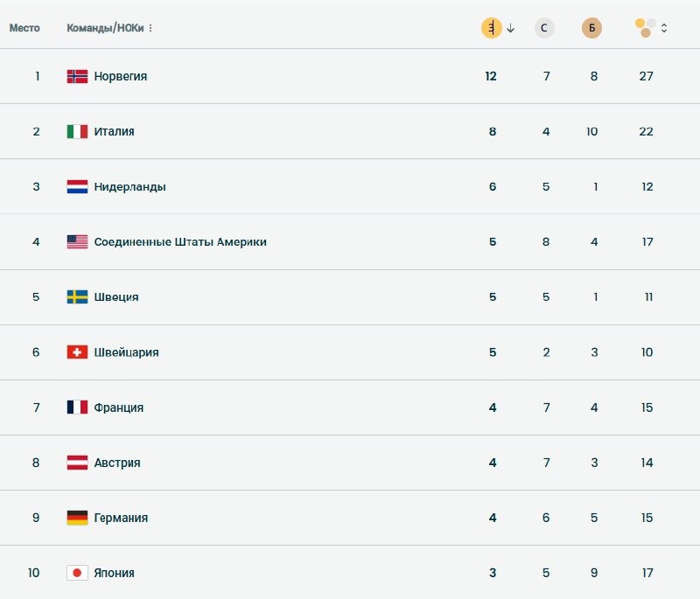Click the Italy flag icon

point(77,131)
